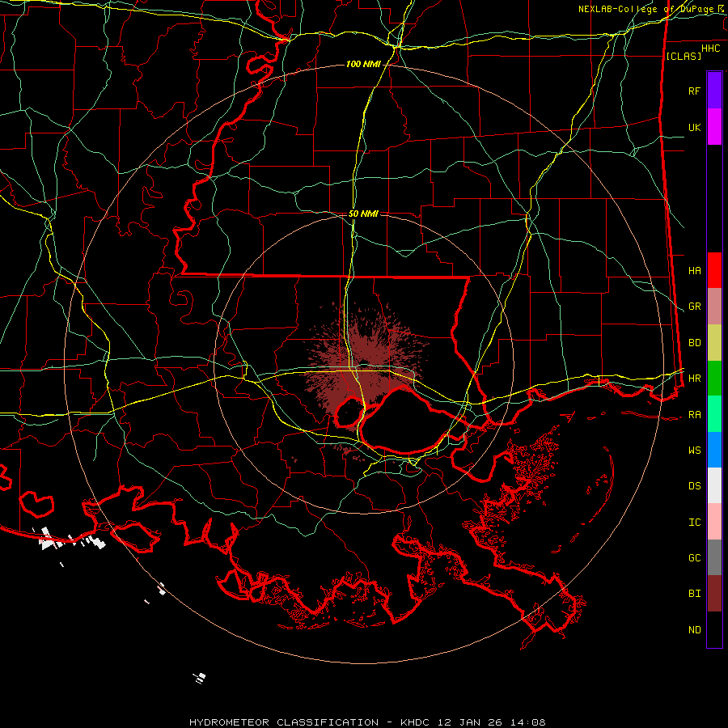Click the red HA color swatch

714,270
